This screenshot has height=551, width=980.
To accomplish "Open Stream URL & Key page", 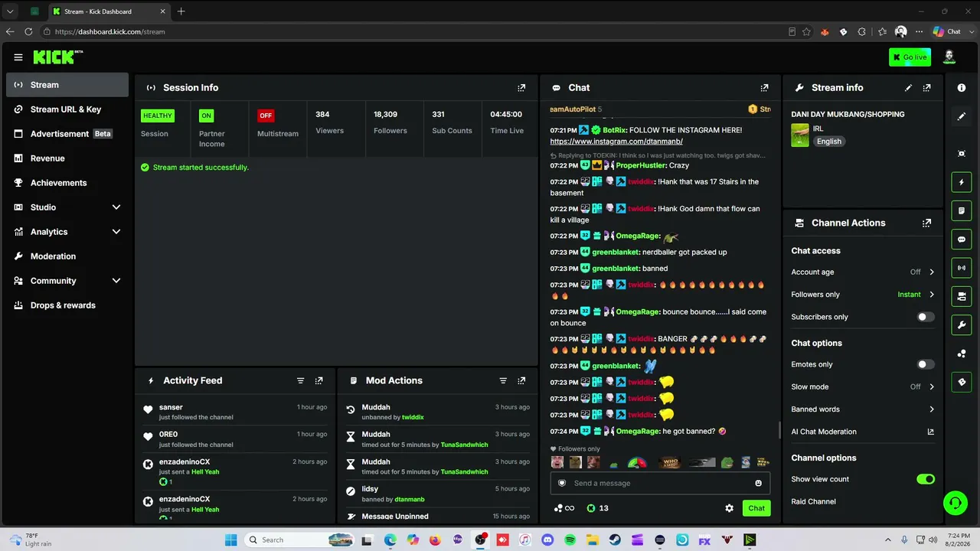I will (67, 109).
